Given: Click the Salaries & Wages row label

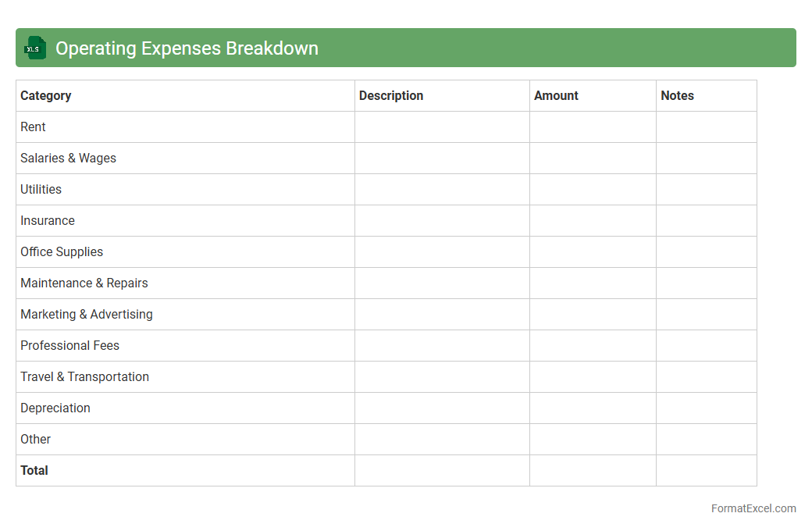Looking at the screenshot, I should [x=69, y=159].
